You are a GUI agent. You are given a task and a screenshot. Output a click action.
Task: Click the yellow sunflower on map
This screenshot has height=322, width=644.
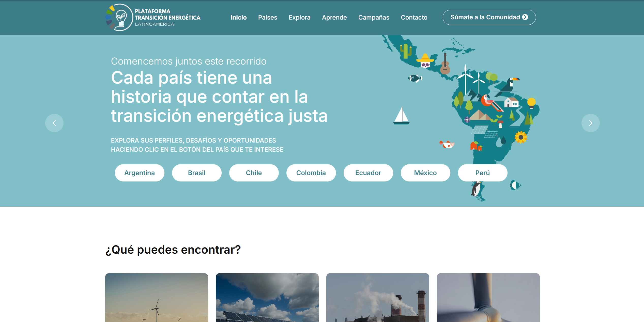[x=521, y=137]
